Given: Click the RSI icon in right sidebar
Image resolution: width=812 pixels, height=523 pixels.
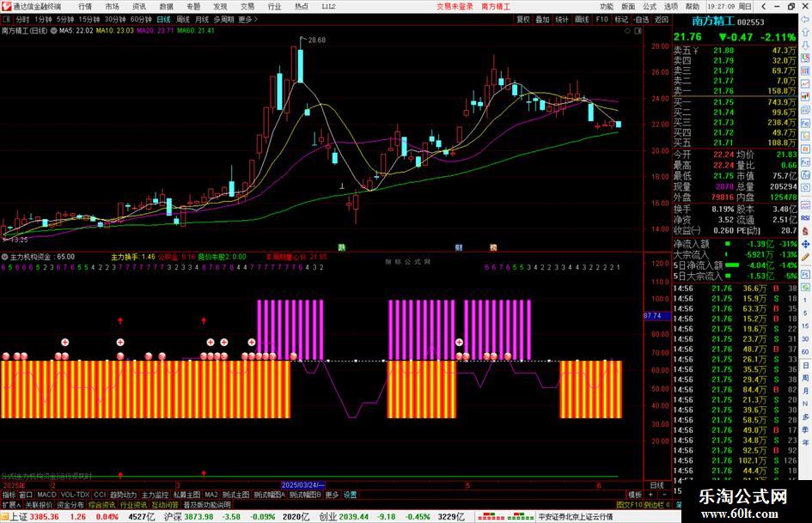Looking at the screenshot, I should [805, 218].
